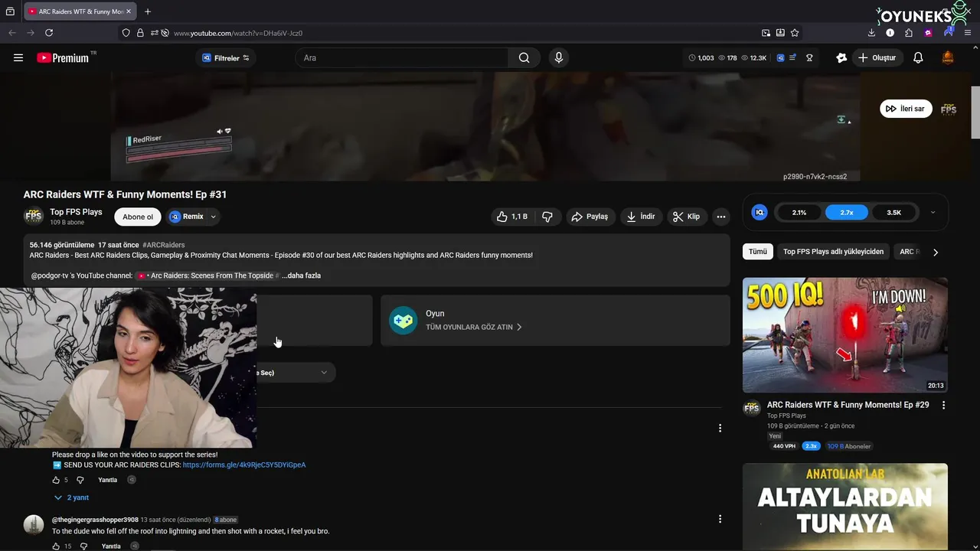Image resolution: width=980 pixels, height=551 pixels.
Task: Expand the 2 yanıt replies
Action: point(71,497)
